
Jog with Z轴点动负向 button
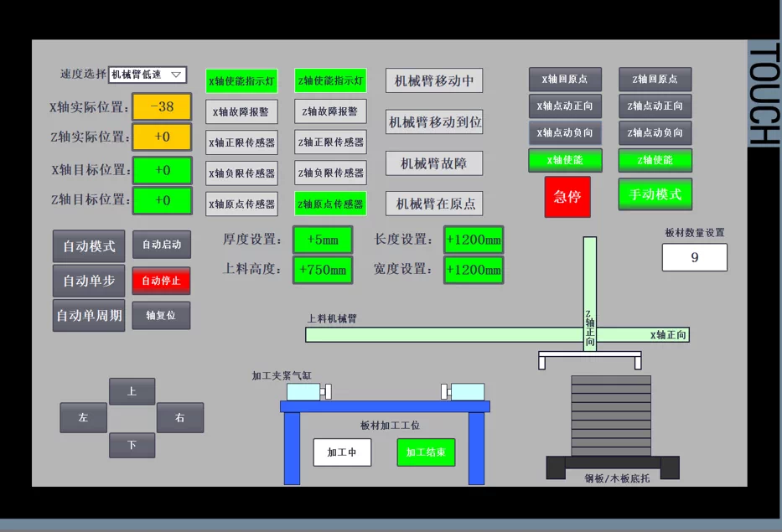pos(655,132)
